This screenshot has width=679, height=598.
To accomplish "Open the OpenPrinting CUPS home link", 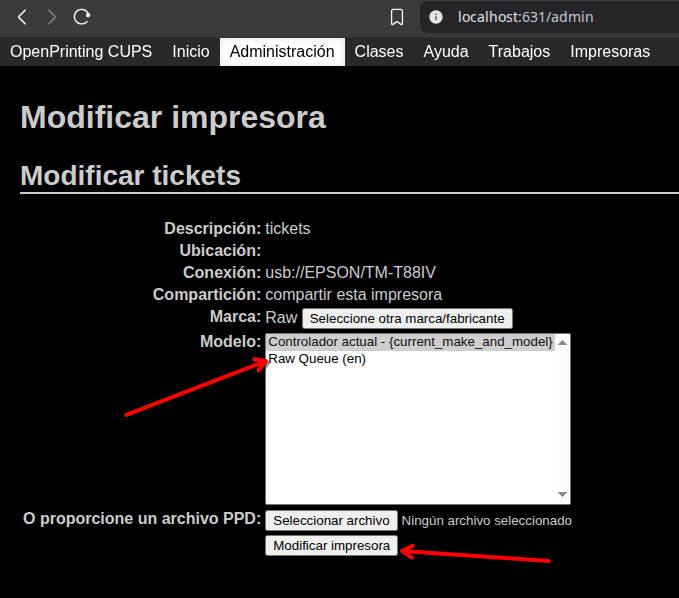I will tap(81, 52).
